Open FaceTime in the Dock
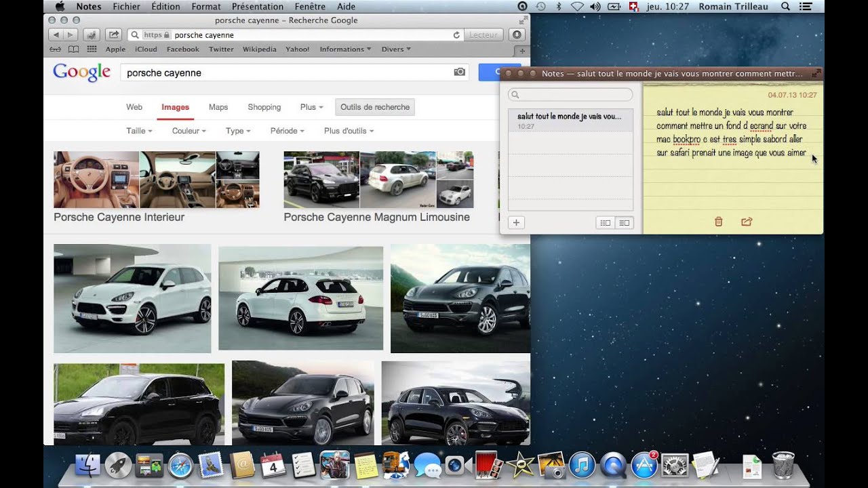868x488 pixels. coord(457,466)
